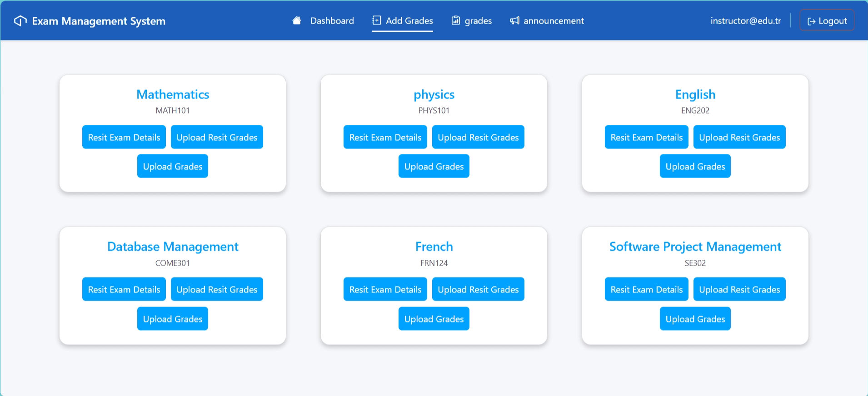Click the Exam Management System logo icon
The width and height of the screenshot is (868, 396).
[x=20, y=21]
